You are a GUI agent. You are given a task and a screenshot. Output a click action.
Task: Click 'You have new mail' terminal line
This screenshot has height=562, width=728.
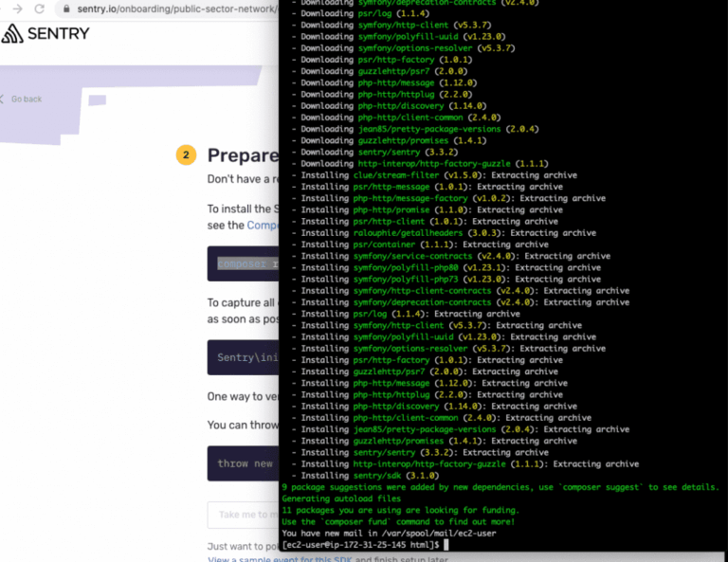tap(389, 534)
